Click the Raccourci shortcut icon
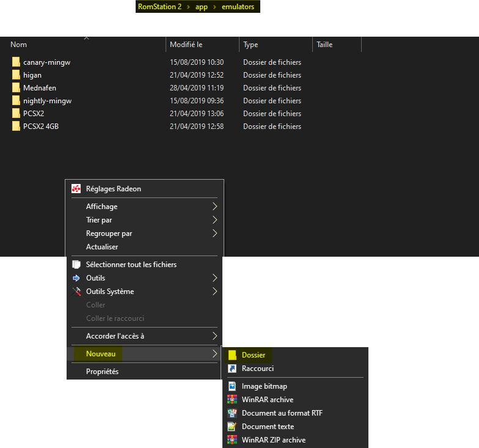Viewport: 479px width, 448px height. pyautogui.click(x=232, y=368)
